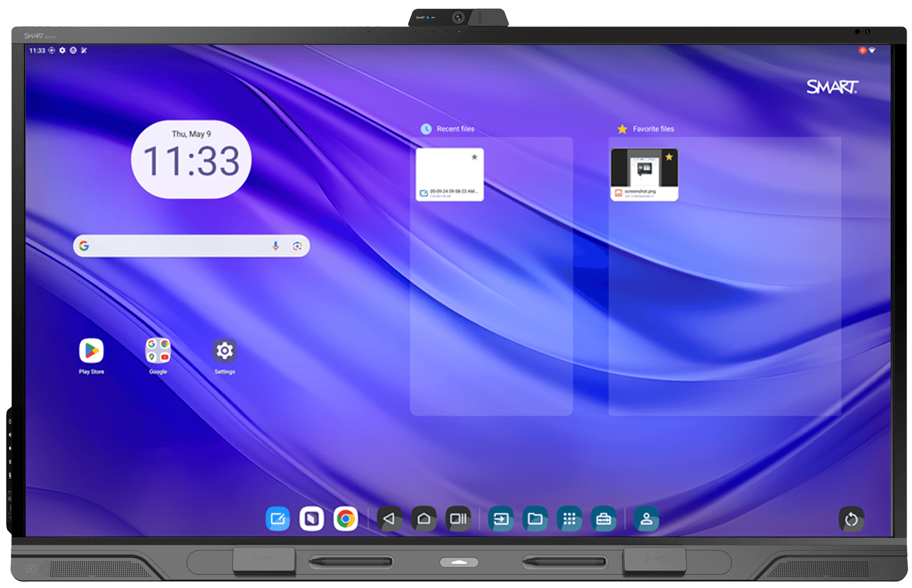Tap the Back navigation button
This screenshot has width=912, height=588.
389,519
